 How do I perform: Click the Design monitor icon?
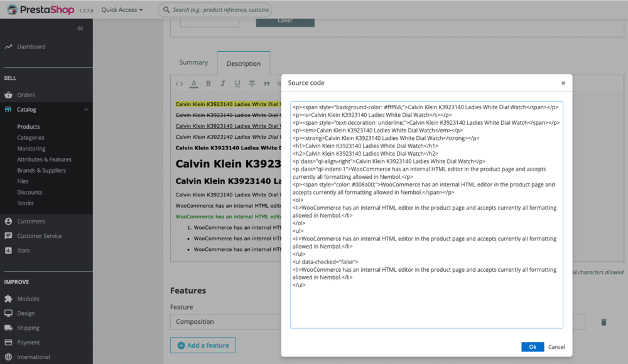tap(8, 313)
